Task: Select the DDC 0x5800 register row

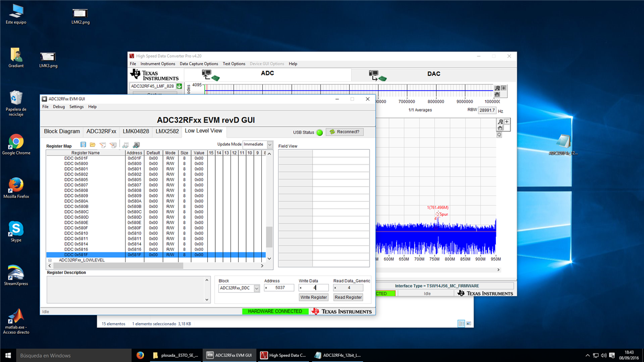Action: [x=156, y=164]
